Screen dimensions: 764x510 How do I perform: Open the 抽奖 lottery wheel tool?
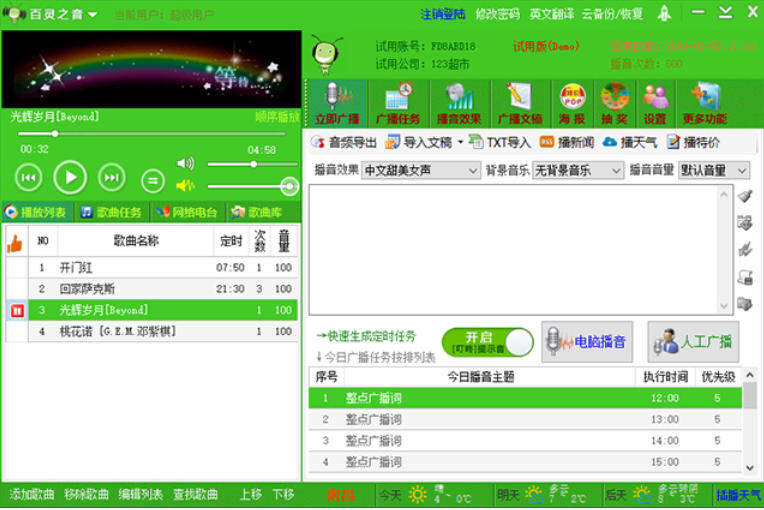coord(614,103)
